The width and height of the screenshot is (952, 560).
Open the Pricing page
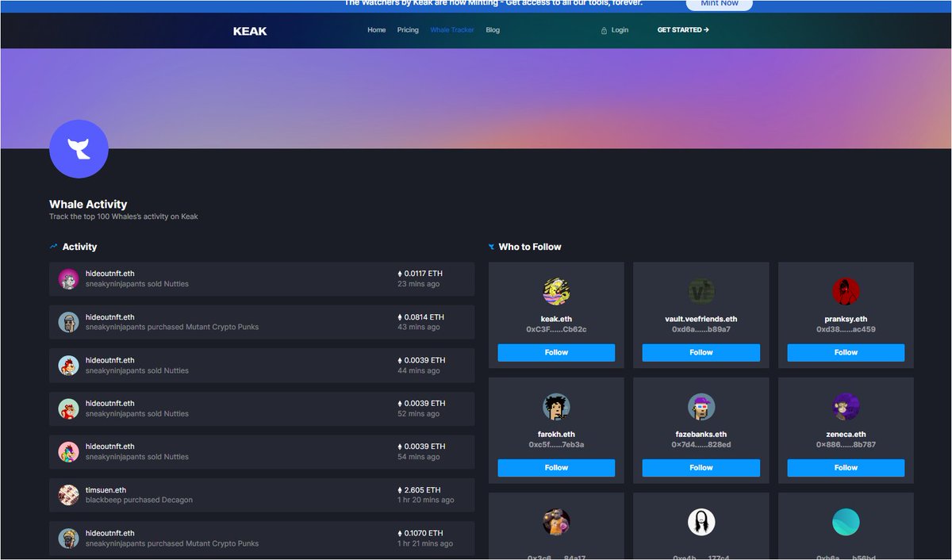(x=408, y=30)
